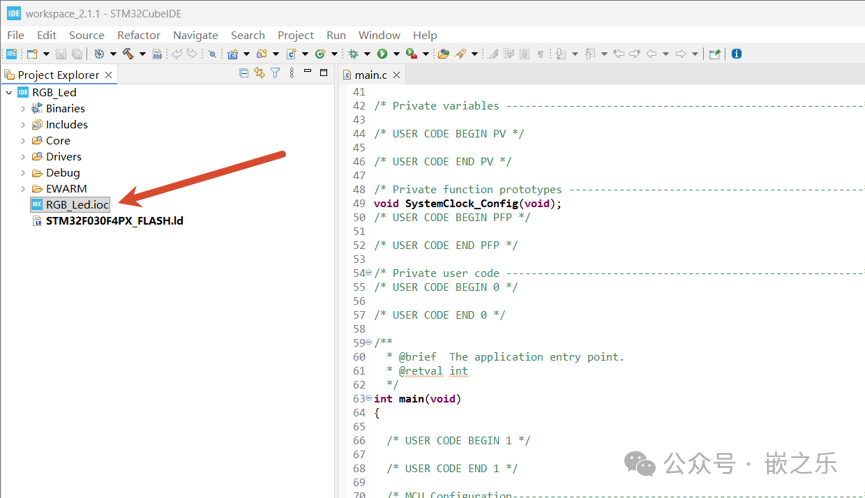Expand the Core folder
Screen dimensions: 865x498
(23, 141)
